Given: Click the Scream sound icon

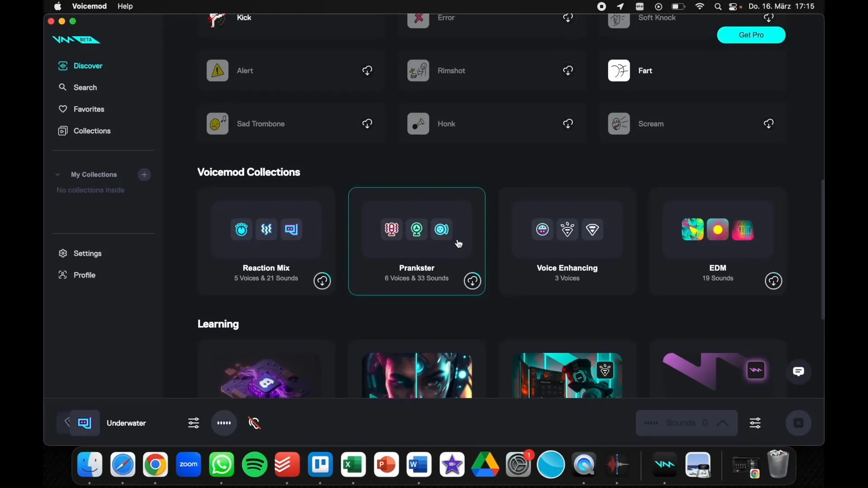Looking at the screenshot, I should (x=619, y=123).
